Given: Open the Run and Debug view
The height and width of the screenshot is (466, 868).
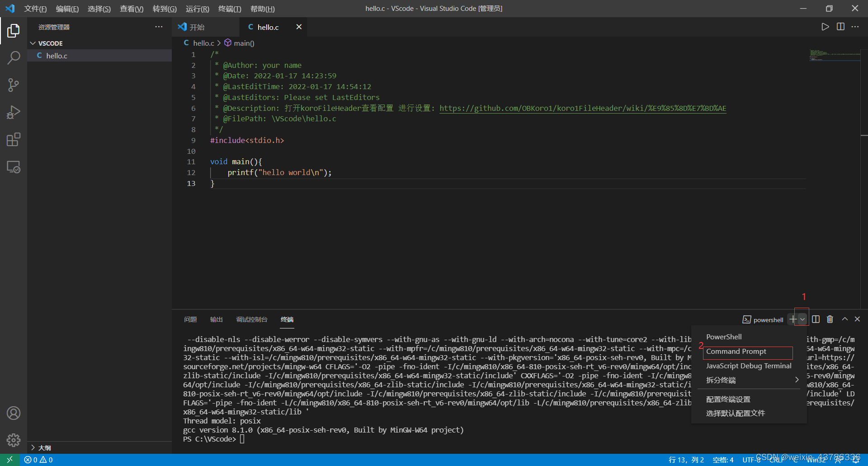Looking at the screenshot, I should point(14,112).
